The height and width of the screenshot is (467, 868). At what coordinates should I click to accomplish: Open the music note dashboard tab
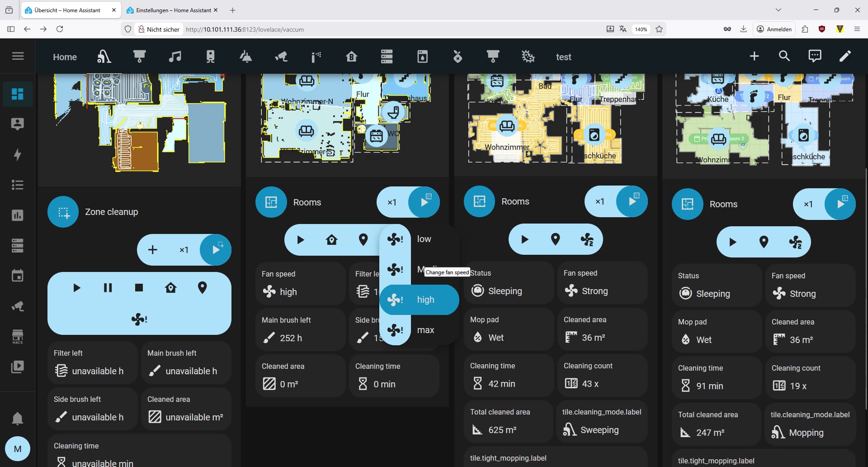175,57
